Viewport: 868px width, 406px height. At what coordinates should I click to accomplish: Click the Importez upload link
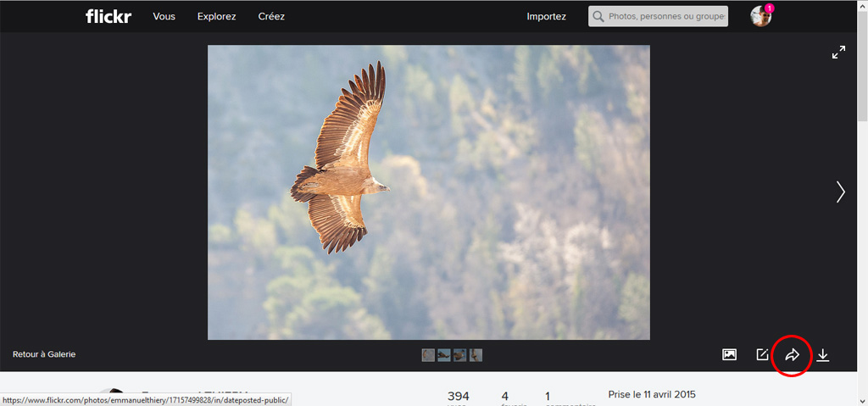coord(547,17)
